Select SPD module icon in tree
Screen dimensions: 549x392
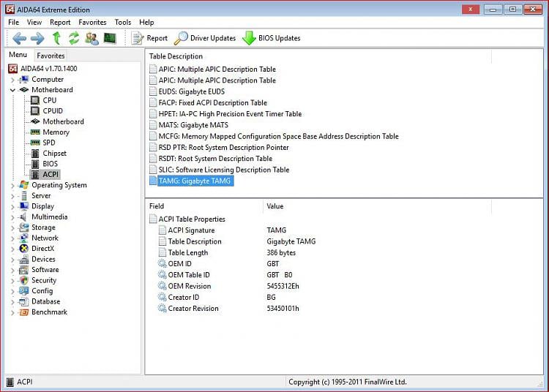pyautogui.click(x=35, y=143)
